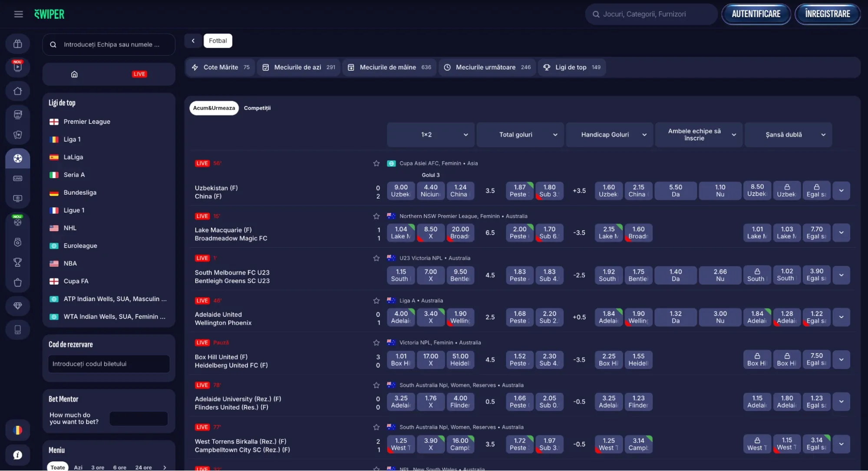868x471 pixels.
Task: Open the hamburger menu icon
Action: [x=18, y=14]
